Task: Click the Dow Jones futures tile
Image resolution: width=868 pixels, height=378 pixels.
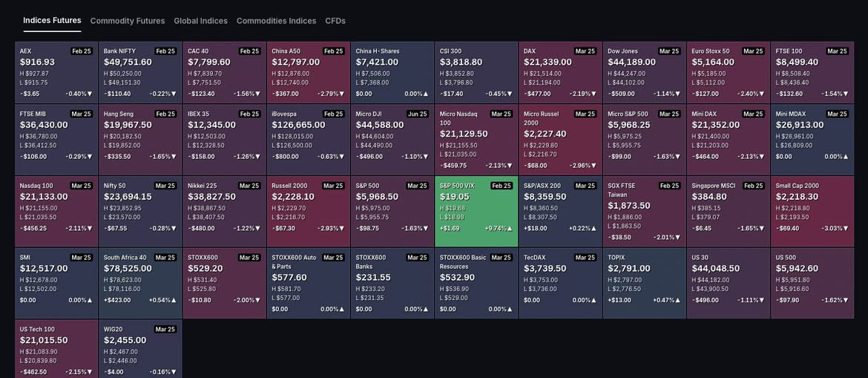Action: click(x=645, y=73)
